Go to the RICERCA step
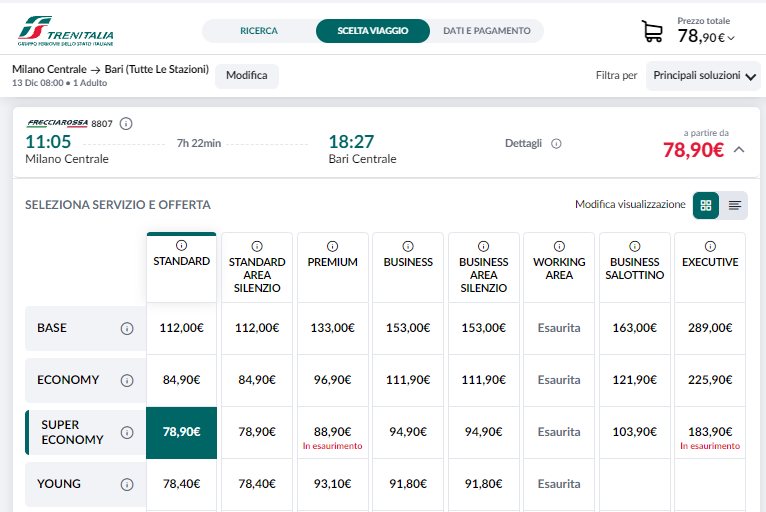Screen dimensions: 766x512 [x=259, y=31]
